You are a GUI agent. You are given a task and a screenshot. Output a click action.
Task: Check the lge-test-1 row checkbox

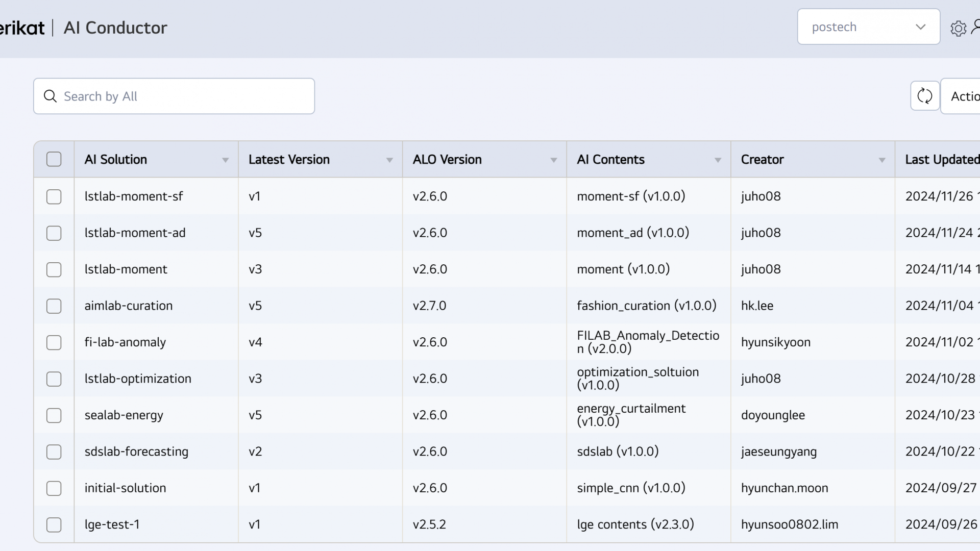[54, 524]
